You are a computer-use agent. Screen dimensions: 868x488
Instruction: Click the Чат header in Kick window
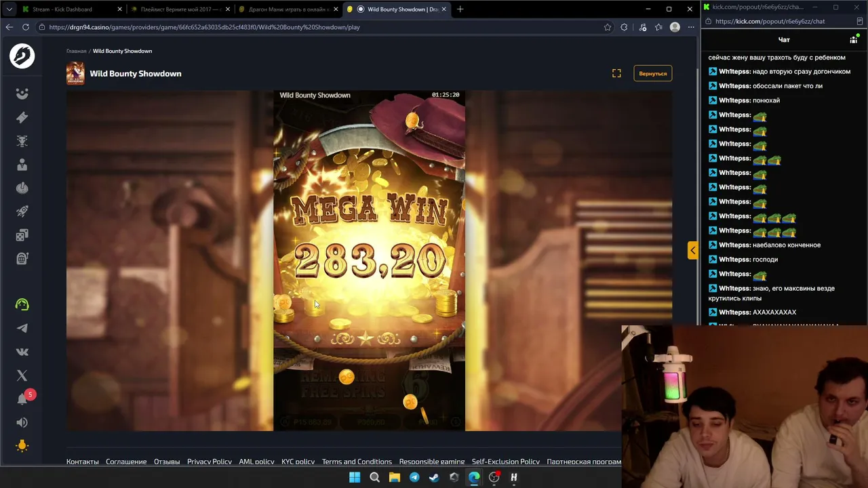point(784,40)
